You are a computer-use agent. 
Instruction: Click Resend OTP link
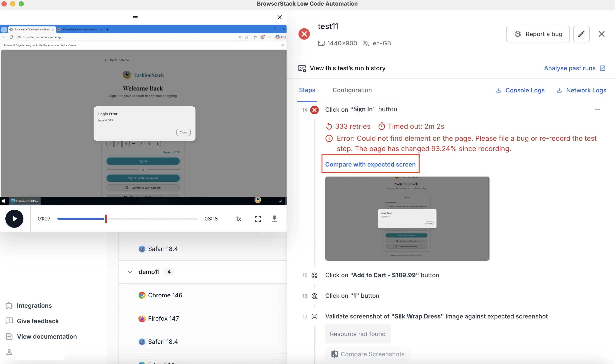[x=171, y=152]
